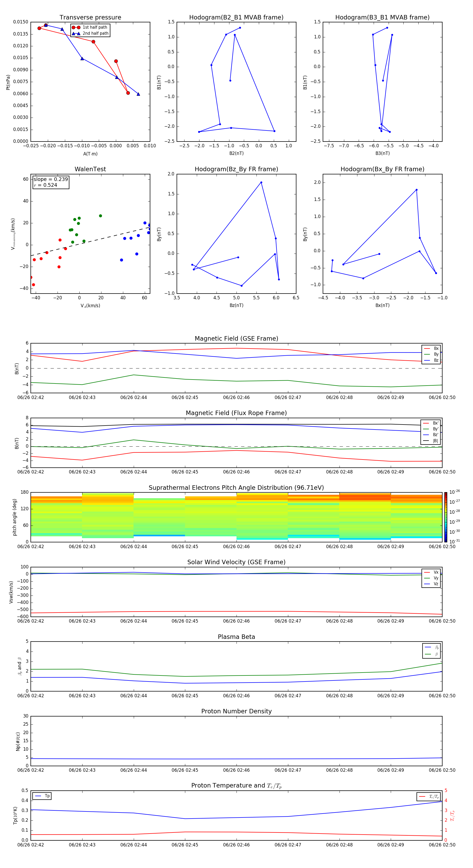Screen dimensions: 473x868
Task: Click the 'Hodogram(Bz_By FR frame)' title
Action: tap(236, 169)
